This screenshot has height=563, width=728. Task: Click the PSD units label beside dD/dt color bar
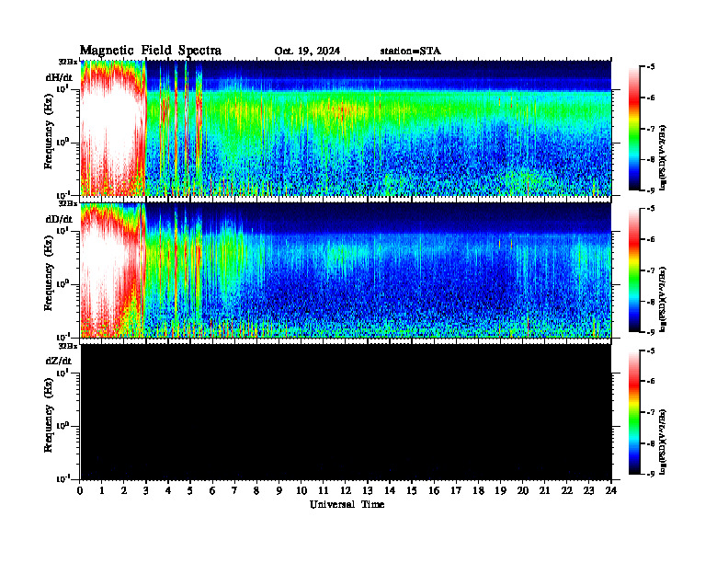coord(663,299)
